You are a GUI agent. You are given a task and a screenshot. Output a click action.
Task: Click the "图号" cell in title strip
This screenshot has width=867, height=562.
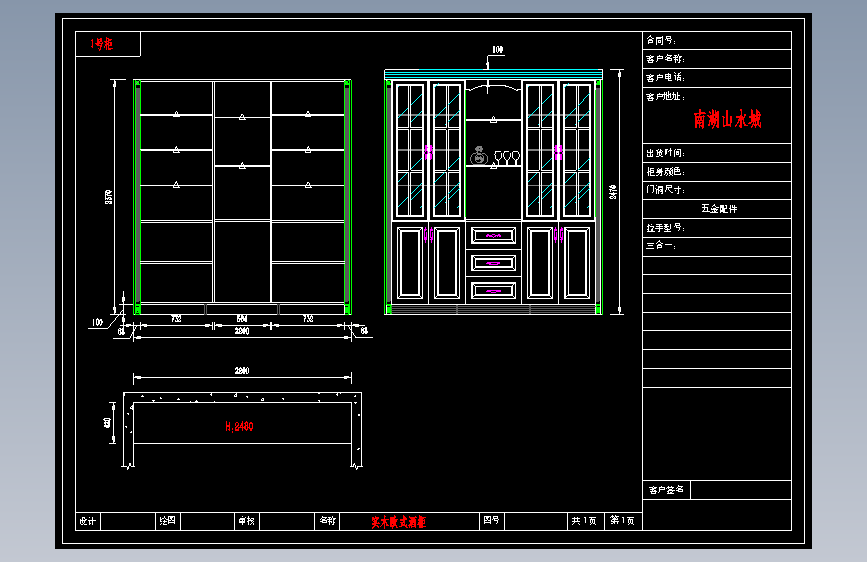[491, 520]
